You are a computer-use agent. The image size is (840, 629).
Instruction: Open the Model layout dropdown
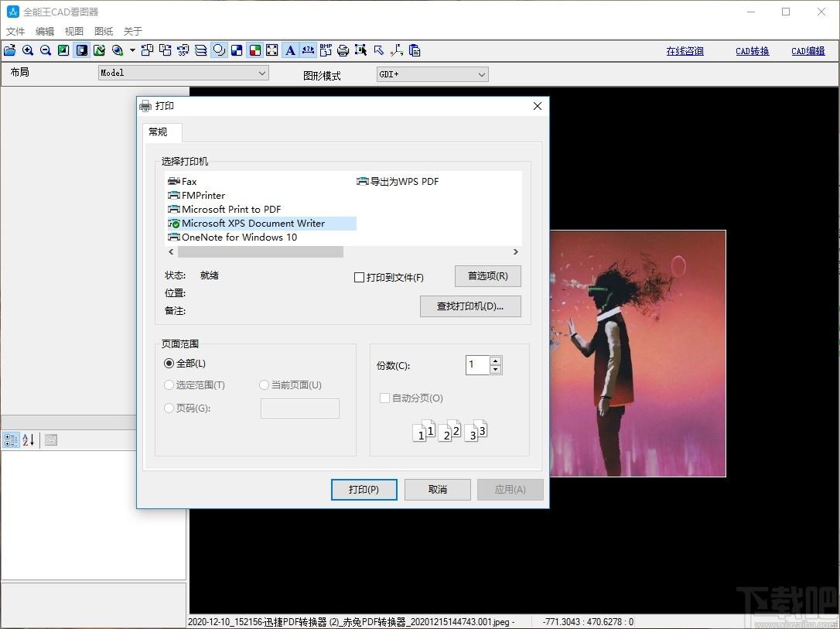[x=183, y=73]
